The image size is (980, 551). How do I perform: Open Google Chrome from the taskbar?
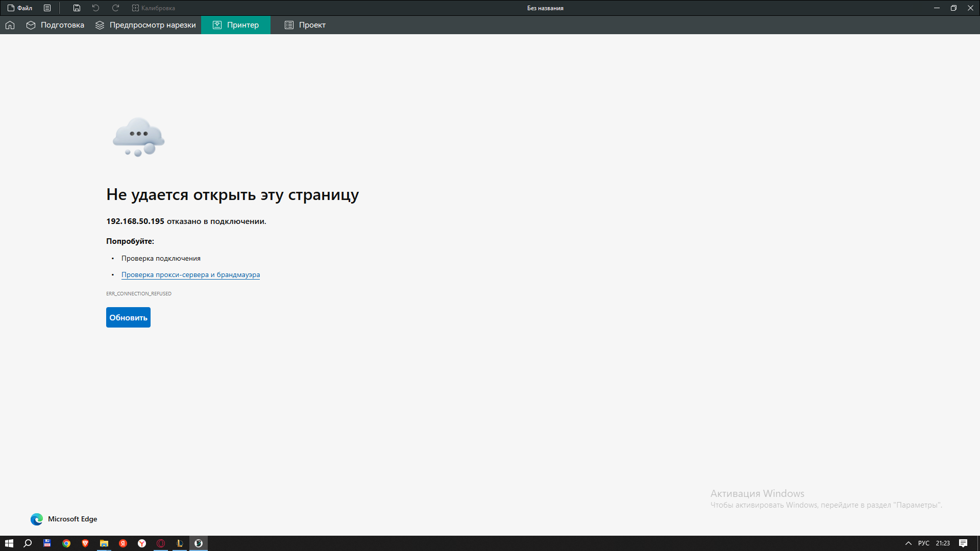point(66,543)
